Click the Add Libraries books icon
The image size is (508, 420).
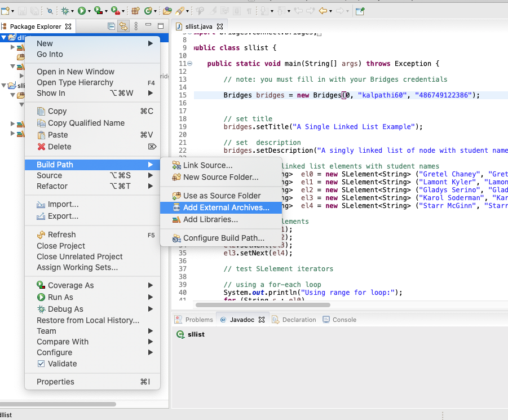coord(176,219)
